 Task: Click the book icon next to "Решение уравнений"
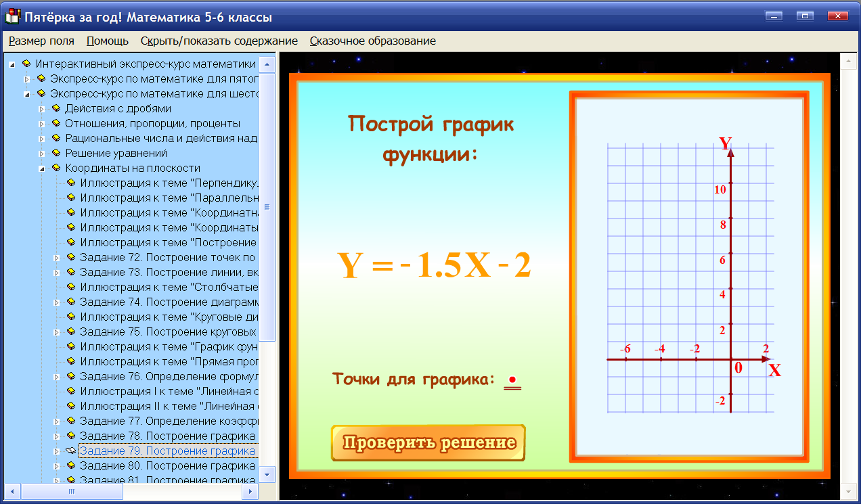[x=58, y=153]
